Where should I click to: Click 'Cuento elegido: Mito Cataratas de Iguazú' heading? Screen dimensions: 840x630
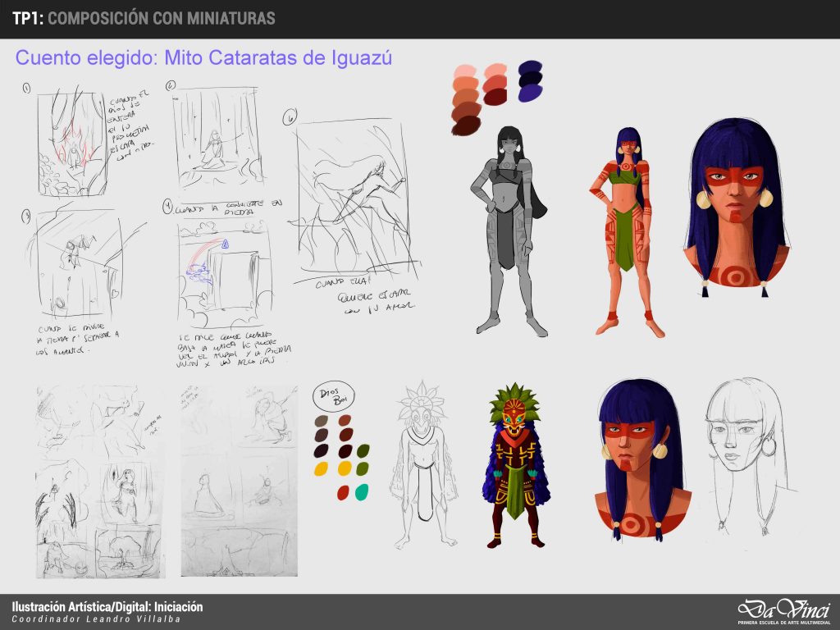(203, 58)
